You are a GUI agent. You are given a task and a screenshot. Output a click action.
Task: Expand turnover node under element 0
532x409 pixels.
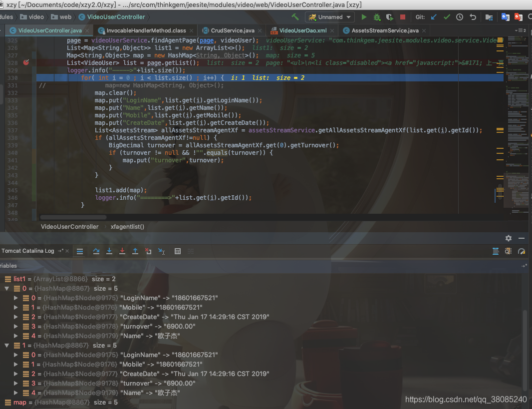pyautogui.click(x=15, y=327)
